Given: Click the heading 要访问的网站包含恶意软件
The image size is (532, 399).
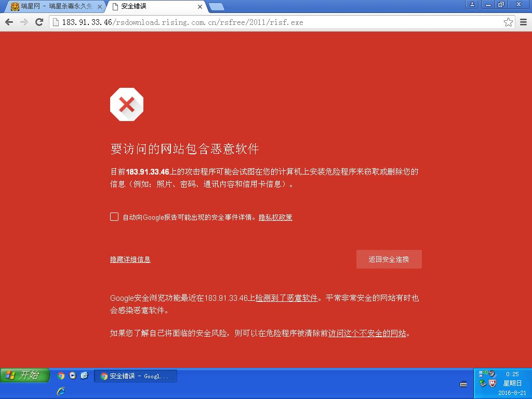Looking at the screenshot, I should click(184, 149).
